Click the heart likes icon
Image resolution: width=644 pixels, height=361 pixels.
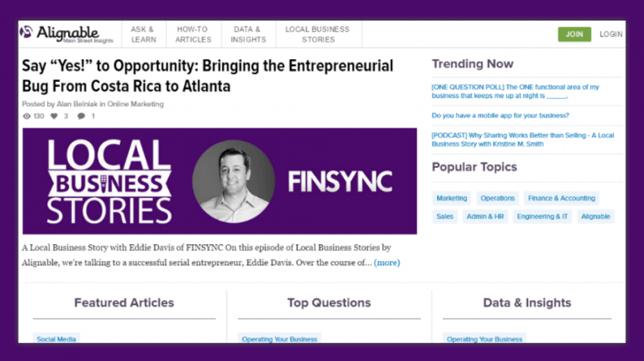pos(55,116)
